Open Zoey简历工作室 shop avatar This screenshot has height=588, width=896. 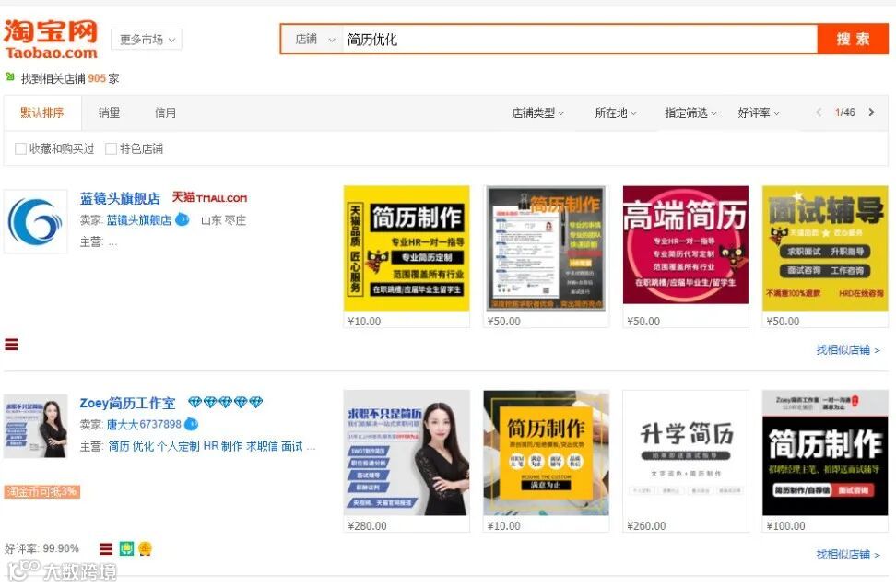click(x=35, y=427)
